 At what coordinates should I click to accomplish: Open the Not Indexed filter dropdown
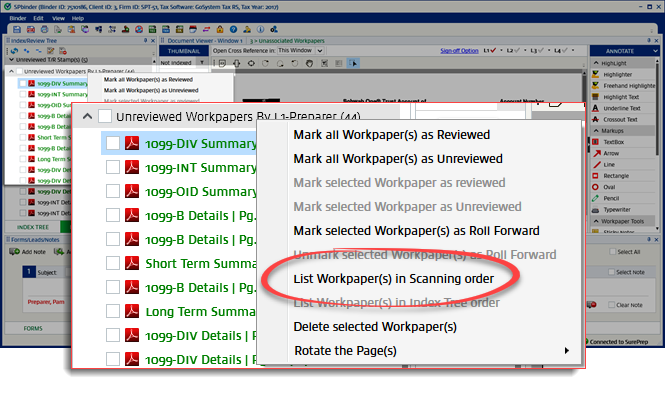coord(202,62)
